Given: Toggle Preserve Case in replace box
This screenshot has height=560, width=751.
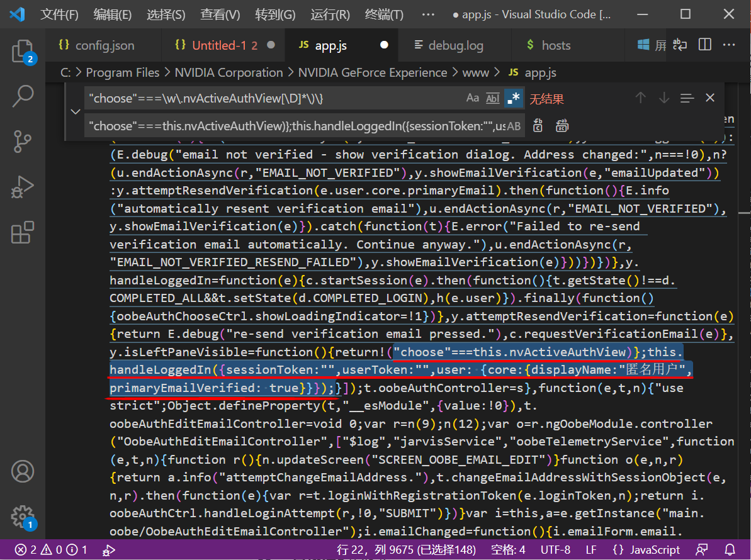Looking at the screenshot, I should [514, 126].
